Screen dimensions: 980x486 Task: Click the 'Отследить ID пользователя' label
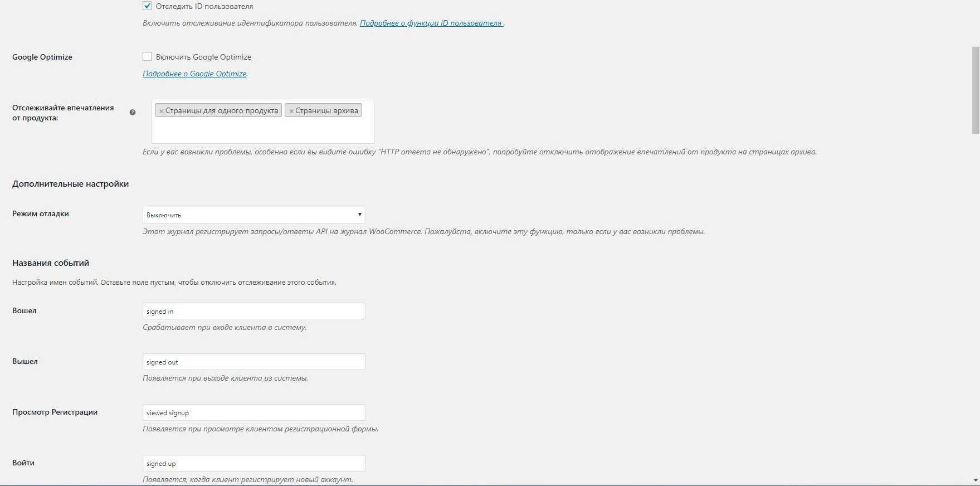tap(204, 7)
